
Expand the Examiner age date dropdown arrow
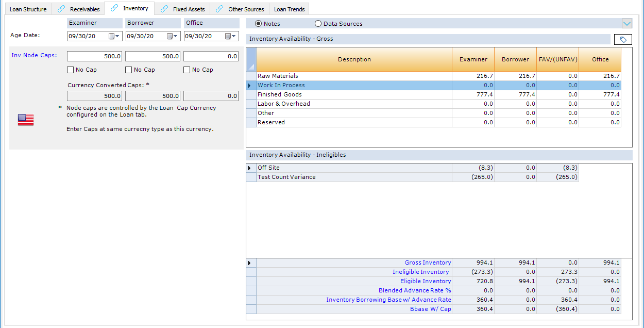(118, 36)
